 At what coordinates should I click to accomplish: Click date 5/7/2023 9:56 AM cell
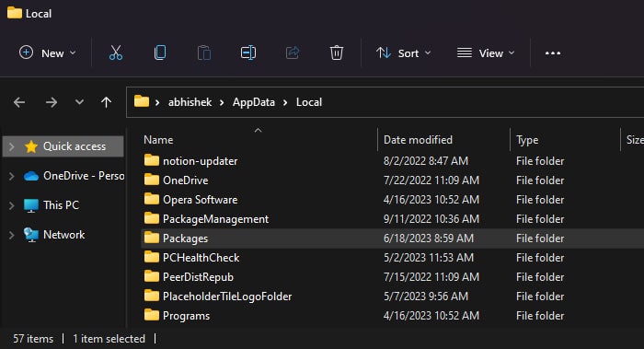425,296
